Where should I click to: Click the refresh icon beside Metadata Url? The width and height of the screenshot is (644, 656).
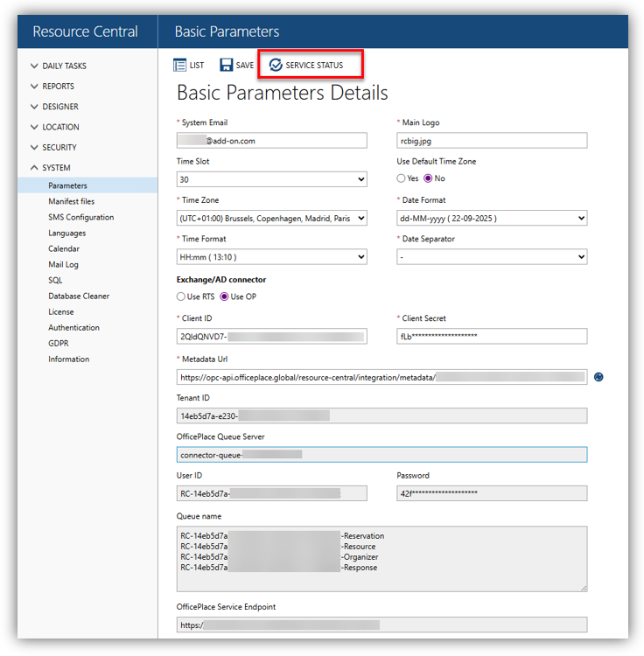(598, 377)
